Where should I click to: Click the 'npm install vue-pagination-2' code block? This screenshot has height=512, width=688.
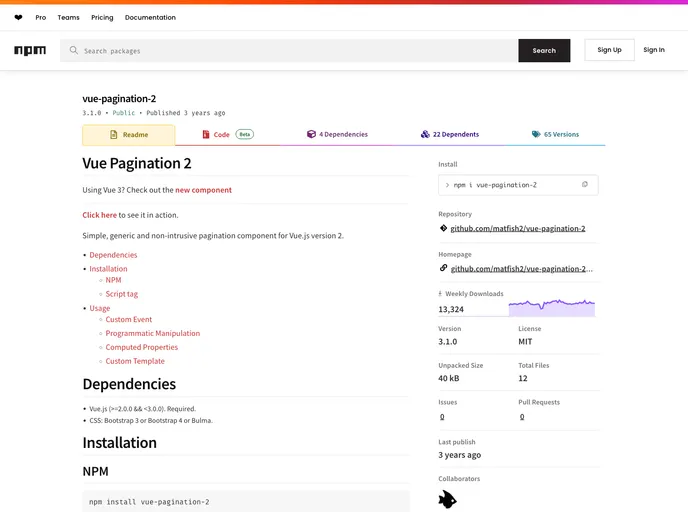[246, 501]
